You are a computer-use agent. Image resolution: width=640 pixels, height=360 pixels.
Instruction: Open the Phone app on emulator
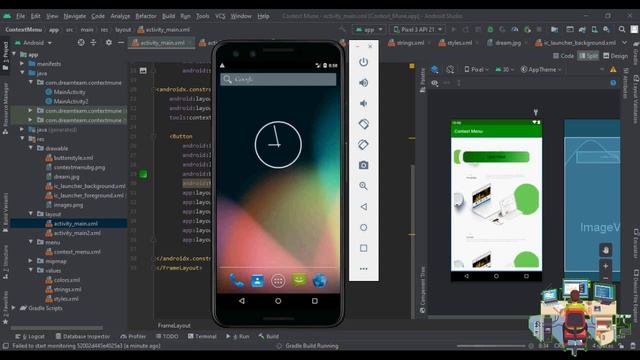click(237, 280)
